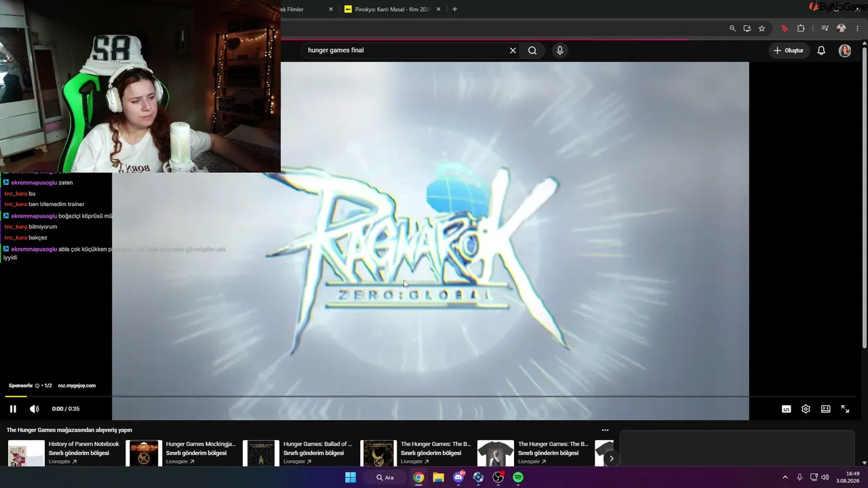Open the video player settings gear
This screenshot has width=868, height=488.
806,409
